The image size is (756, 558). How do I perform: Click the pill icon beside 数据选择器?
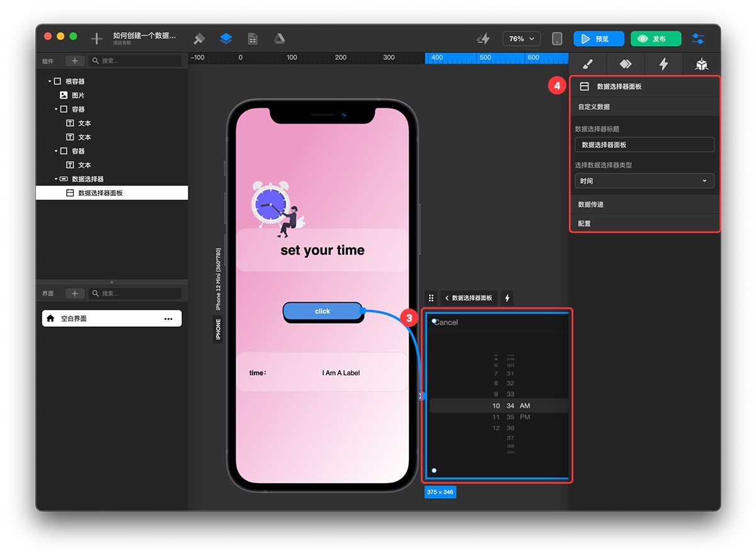coord(64,179)
